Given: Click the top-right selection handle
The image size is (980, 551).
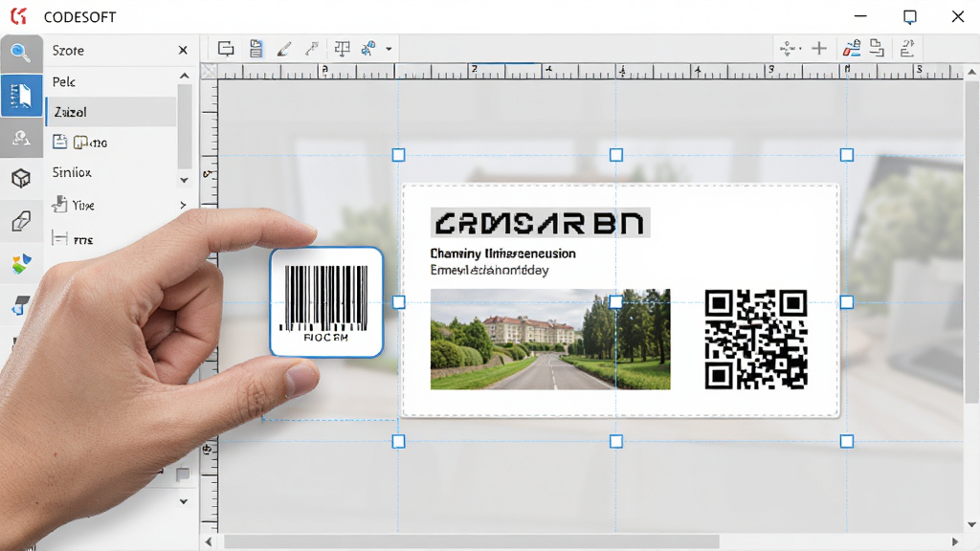Looking at the screenshot, I should 847,155.
